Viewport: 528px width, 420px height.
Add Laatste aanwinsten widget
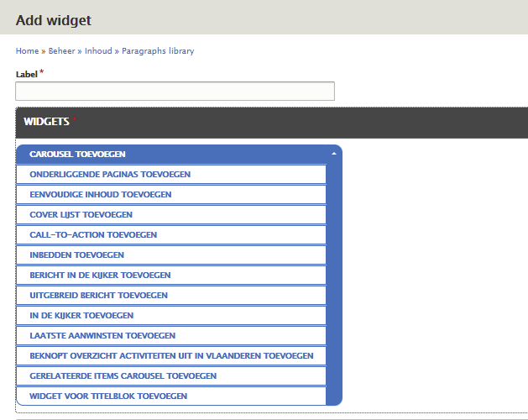coord(102,336)
